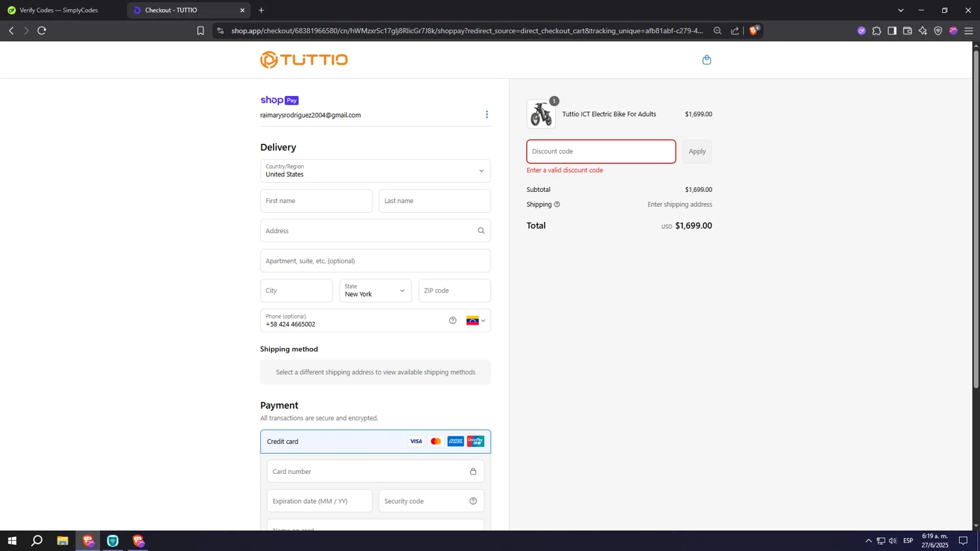Open File Explorer from taskbar
This screenshot has height=551, width=980.
(x=63, y=541)
